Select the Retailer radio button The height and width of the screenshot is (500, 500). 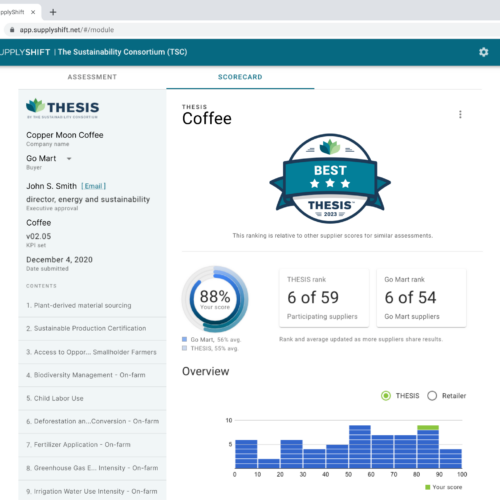coord(432,396)
